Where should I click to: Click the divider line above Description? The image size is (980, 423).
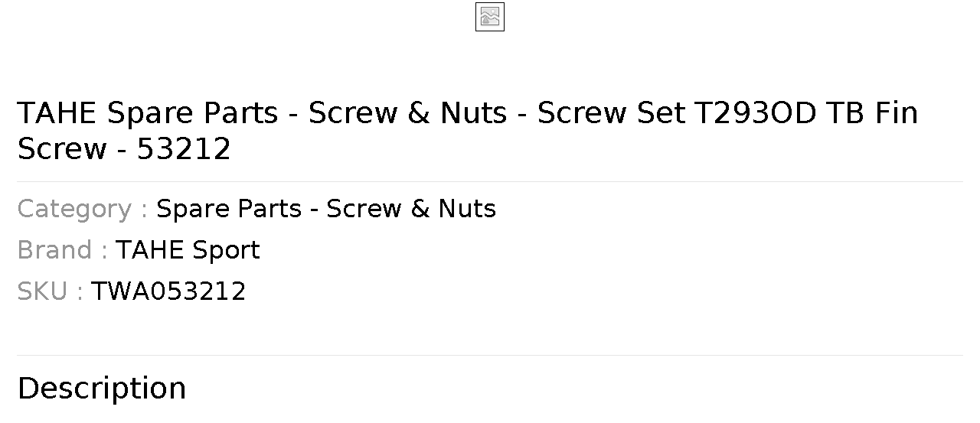click(x=490, y=355)
